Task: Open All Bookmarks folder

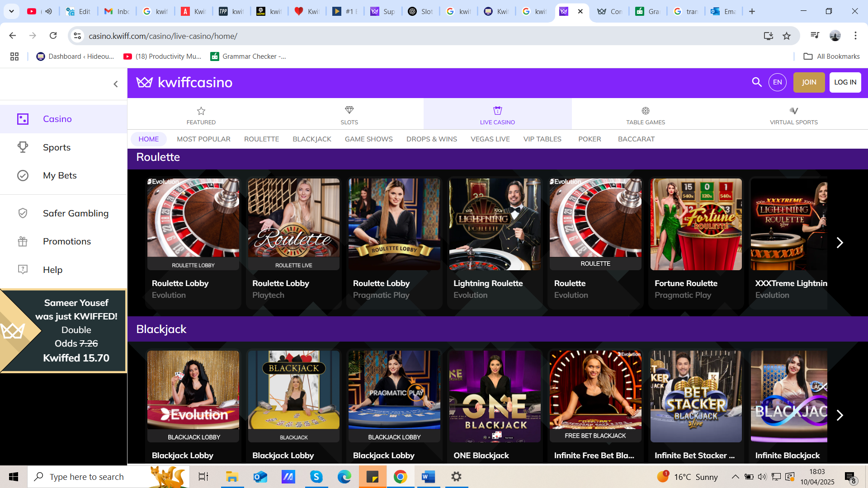Action: (x=831, y=56)
